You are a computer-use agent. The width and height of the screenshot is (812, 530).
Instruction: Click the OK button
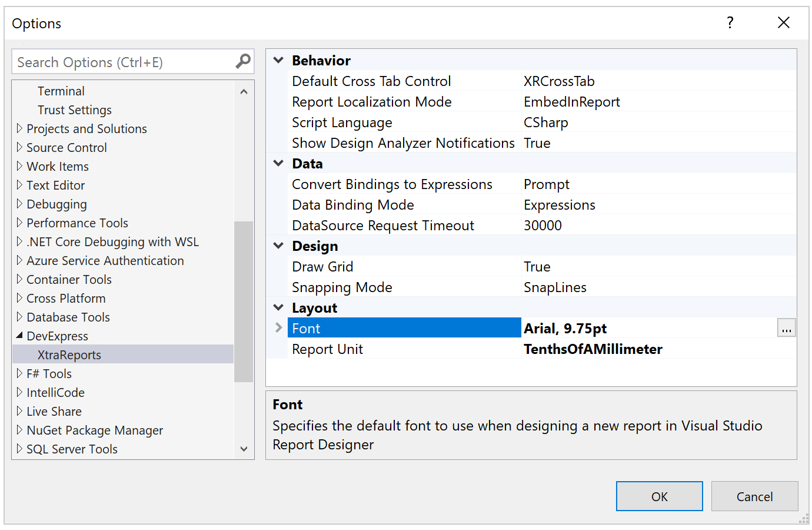(659, 496)
